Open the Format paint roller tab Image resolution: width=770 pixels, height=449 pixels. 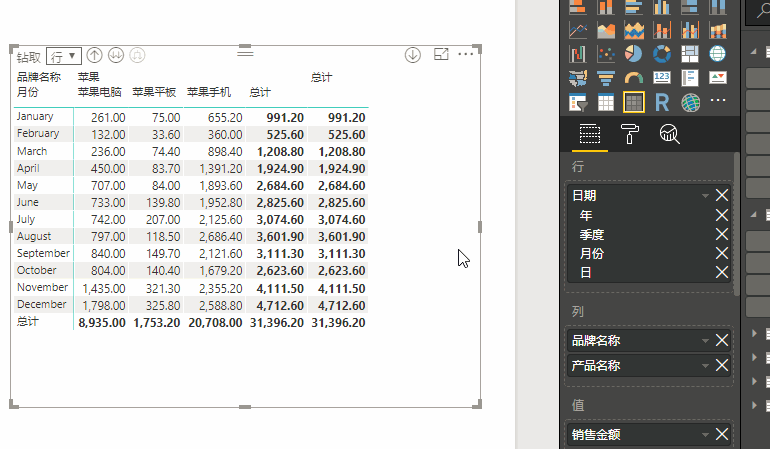pos(630,134)
